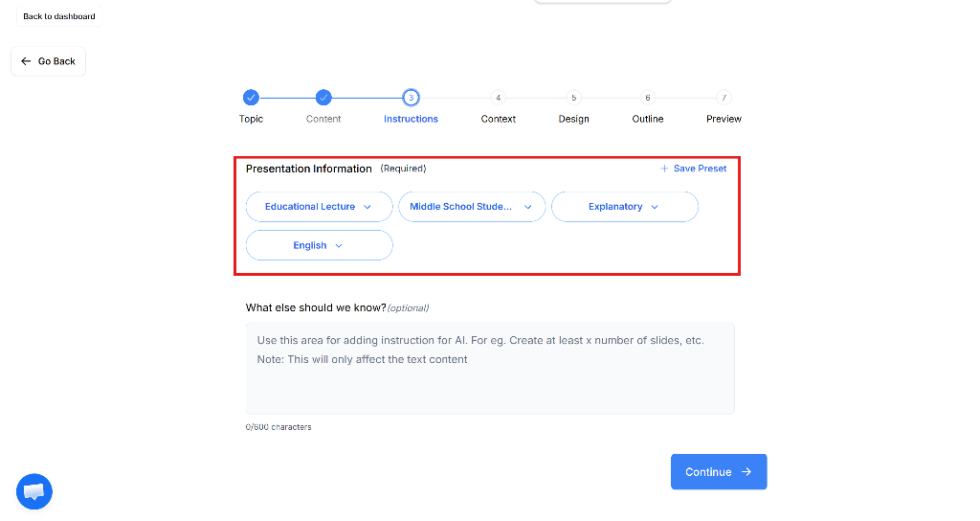
Task: Click the completed Content step checkmark
Action: click(323, 98)
